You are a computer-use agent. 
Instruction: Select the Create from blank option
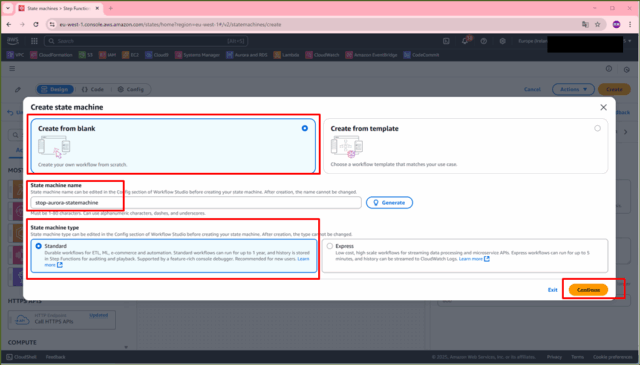click(173, 146)
